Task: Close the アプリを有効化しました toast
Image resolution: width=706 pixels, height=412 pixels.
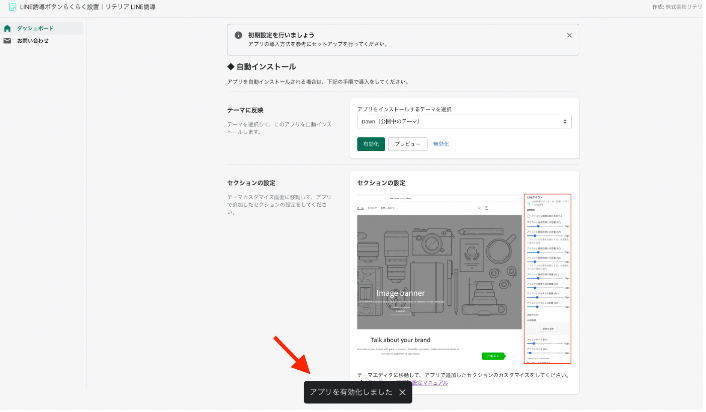Action: click(403, 394)
